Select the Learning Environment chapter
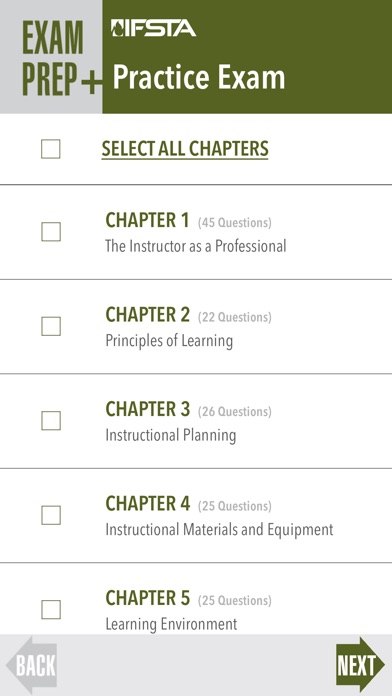The image size is (392, 696). click(196, 599)
